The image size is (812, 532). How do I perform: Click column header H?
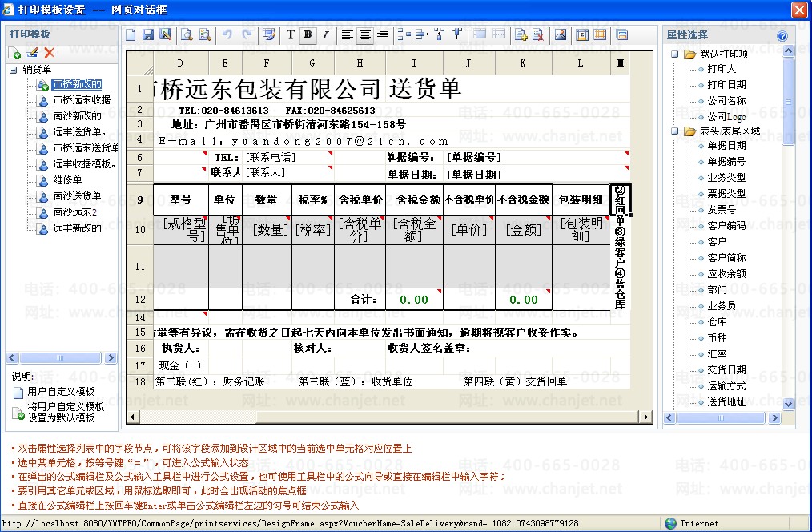click(x=360, y=63)
